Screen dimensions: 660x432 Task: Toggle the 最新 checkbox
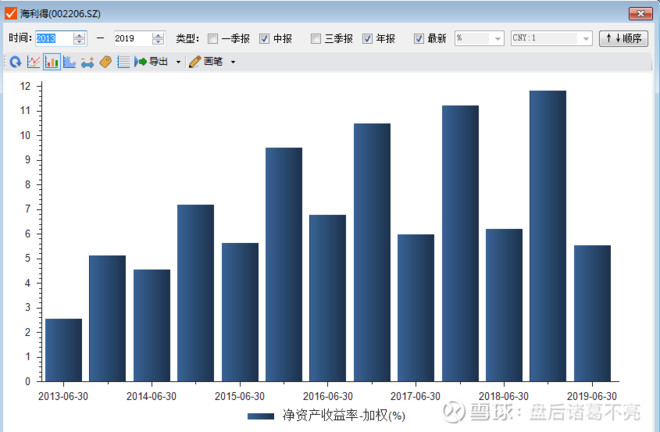[x=418, y=39]
